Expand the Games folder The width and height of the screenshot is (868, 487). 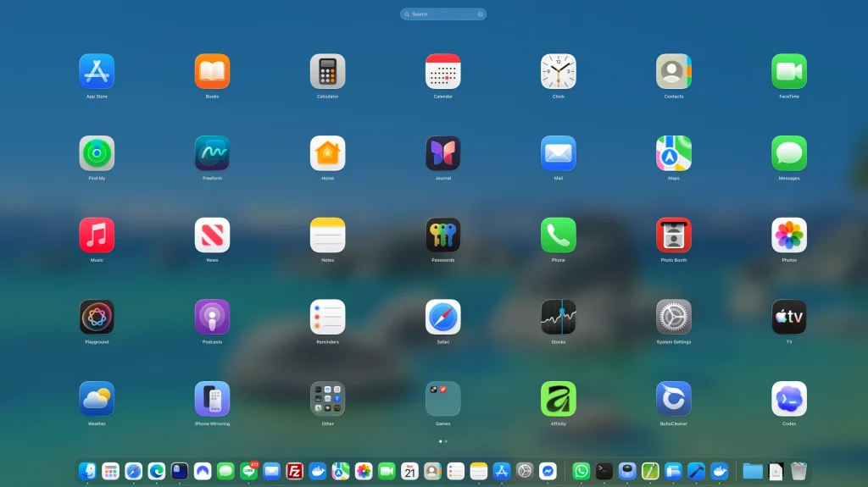click(442, 399)
